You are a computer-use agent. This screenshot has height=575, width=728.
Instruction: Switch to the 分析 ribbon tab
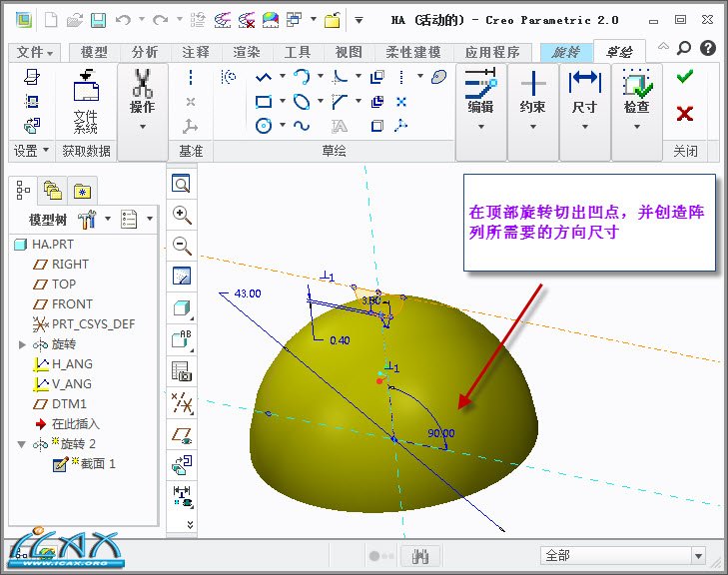145,52
